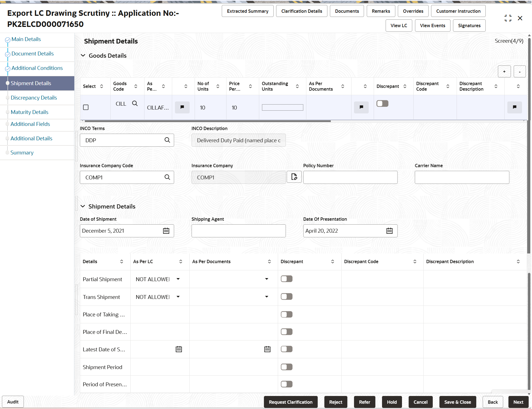Open Latest Date As Per LC calendar
Image resolution: width=532 pixels, height=409 pixels.
pyautogui.click(x=179, y=349)
